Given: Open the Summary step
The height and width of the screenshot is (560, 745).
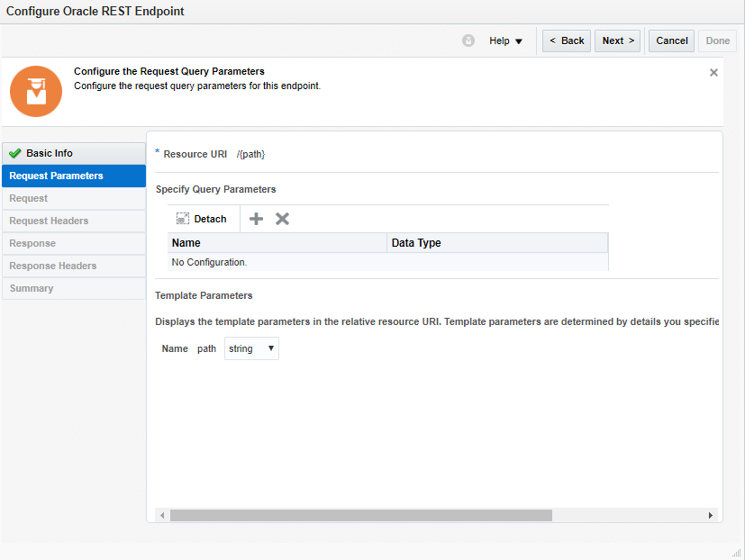Looking at the screenshot, I should coord(74,288).
